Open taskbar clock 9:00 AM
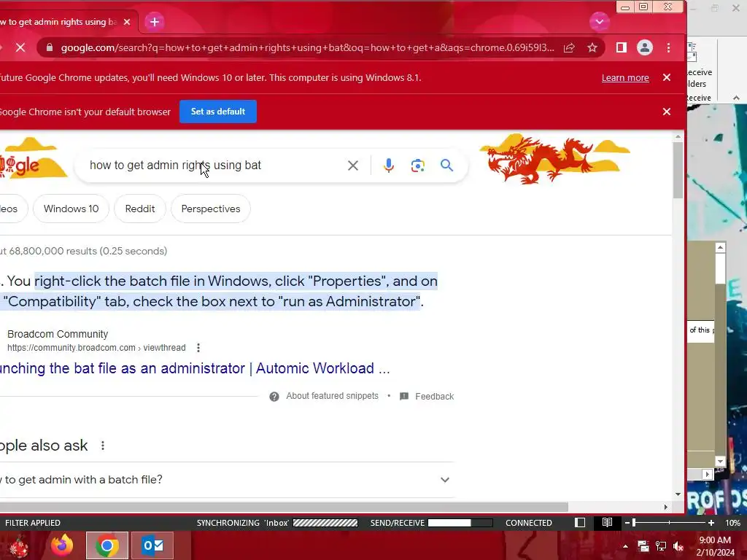This screenshot has width=747, height=560. [715, 546]
